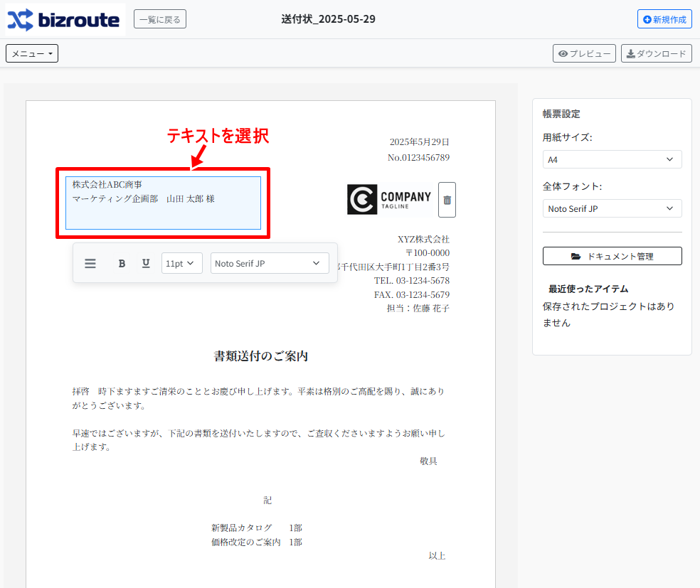Click the TEL. 03-1234-5678 line

pos(412,281)
